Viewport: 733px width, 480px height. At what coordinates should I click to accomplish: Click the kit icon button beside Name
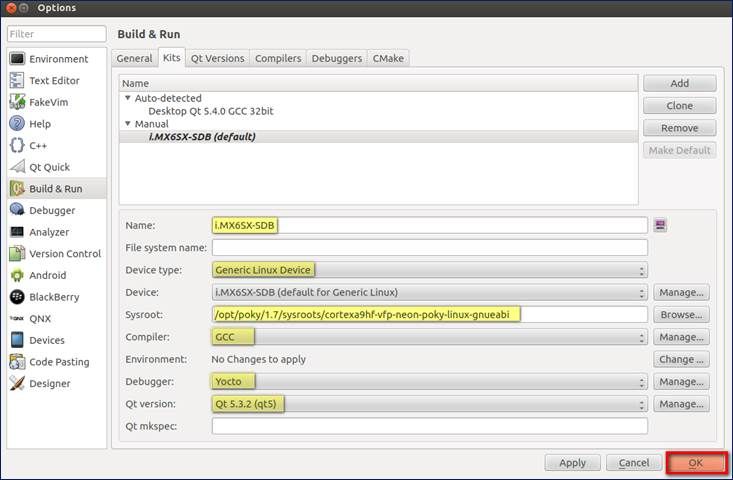point(660,225)
